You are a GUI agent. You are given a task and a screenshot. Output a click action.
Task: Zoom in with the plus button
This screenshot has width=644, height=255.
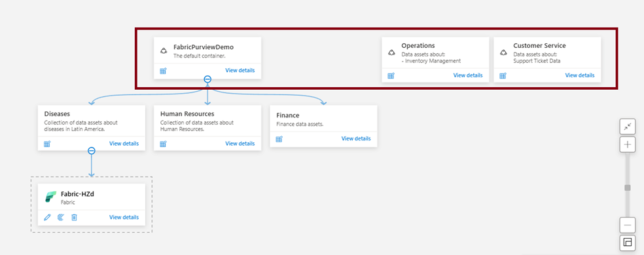pyautogui.click(x=627, y=145)
